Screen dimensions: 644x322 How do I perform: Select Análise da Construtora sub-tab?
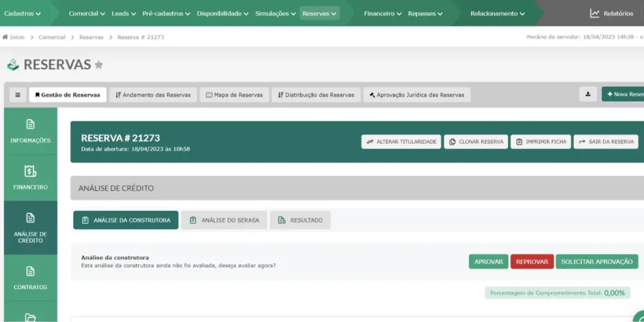[126, 220]
